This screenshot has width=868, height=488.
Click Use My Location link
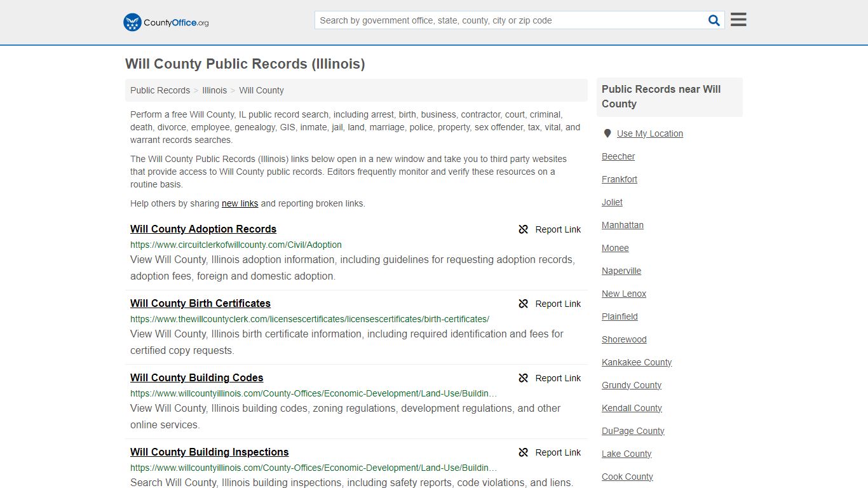tap(650, 133)
